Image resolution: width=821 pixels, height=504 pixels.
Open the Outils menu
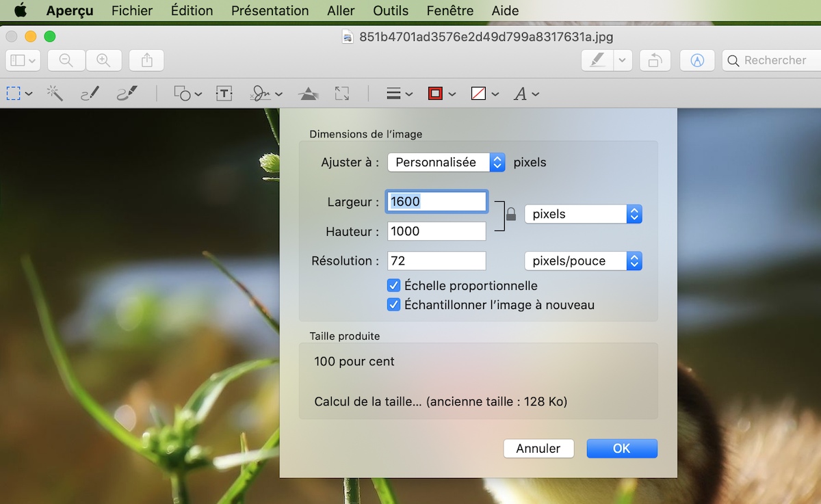391,11
